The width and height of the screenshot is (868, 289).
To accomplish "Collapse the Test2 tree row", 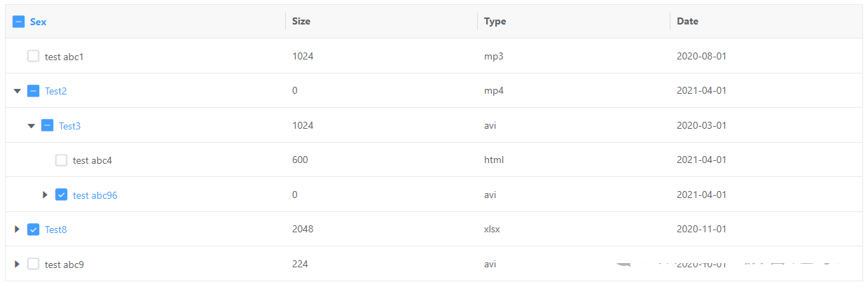I will (18, 91).
